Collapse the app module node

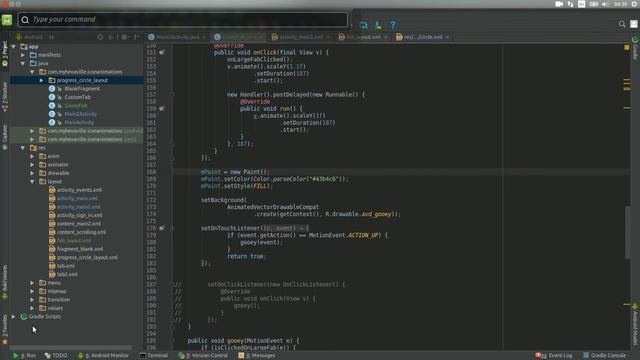coord(13,47)
